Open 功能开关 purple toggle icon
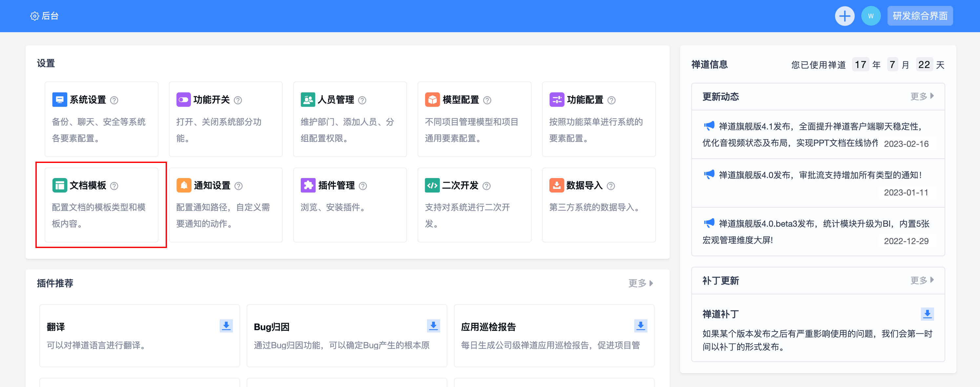The image size is (980, 387). pos(183,100)
